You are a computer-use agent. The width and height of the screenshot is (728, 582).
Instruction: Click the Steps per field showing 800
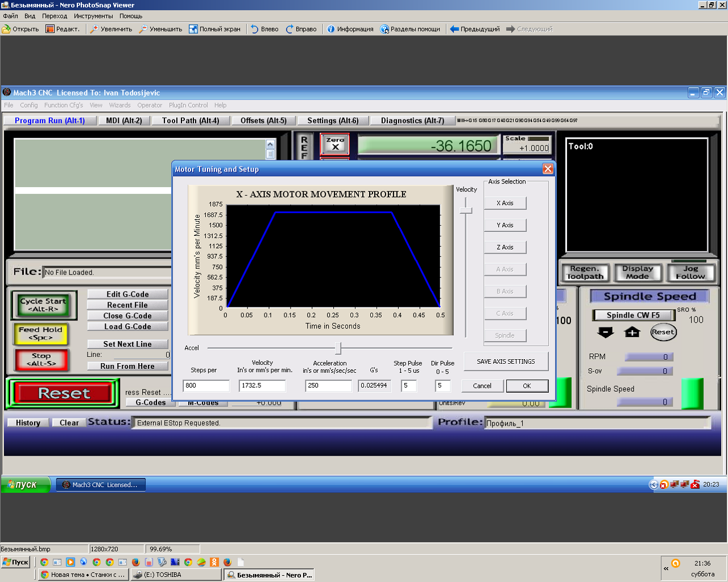[x=206, y=385]
